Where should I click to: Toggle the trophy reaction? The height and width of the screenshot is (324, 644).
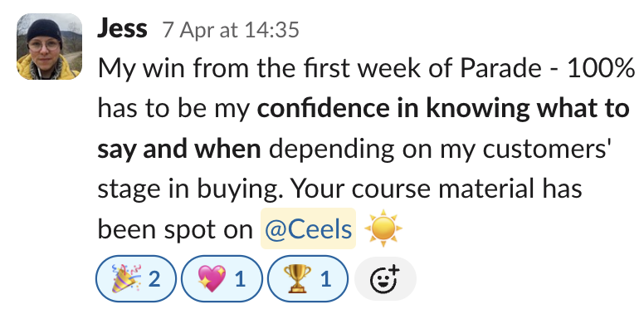pyautogui.click(x=308, y=279)
